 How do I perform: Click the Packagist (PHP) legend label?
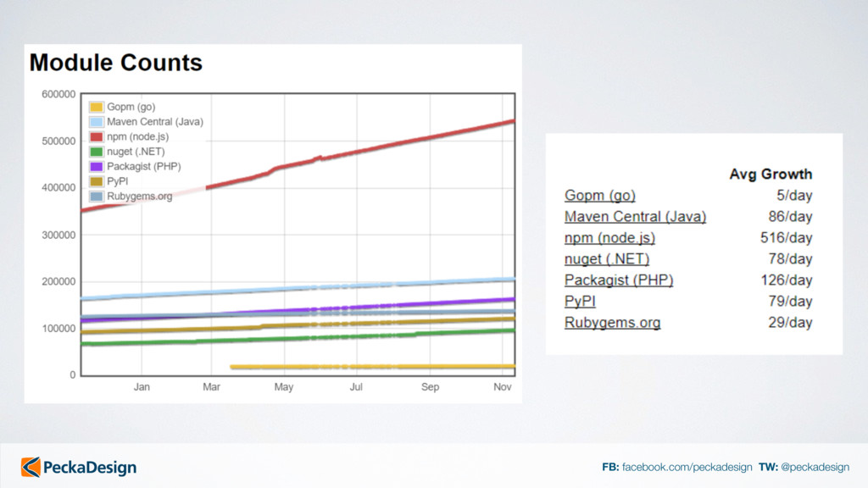tap(144, 167)
